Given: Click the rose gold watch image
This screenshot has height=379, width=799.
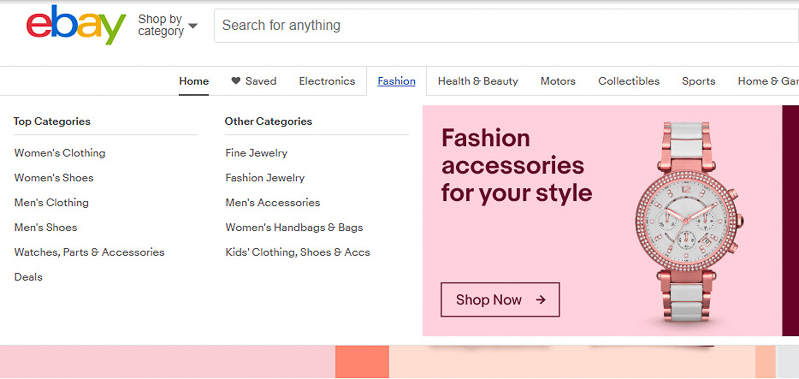Looking at the screenshot, I should point(688,222).
